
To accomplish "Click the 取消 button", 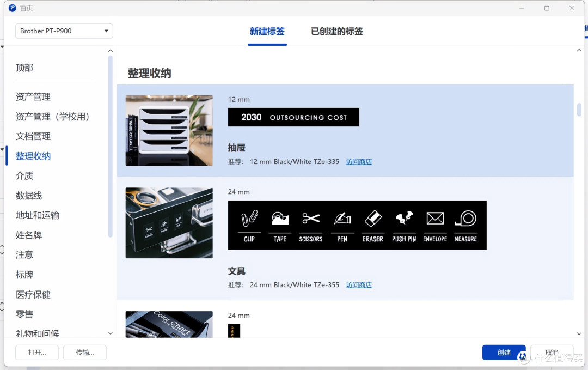I will pyautogui.click(x=552, y=353).
